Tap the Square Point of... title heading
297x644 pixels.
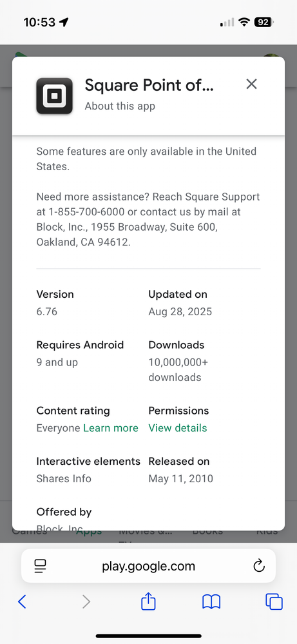(x=149, y=86)
